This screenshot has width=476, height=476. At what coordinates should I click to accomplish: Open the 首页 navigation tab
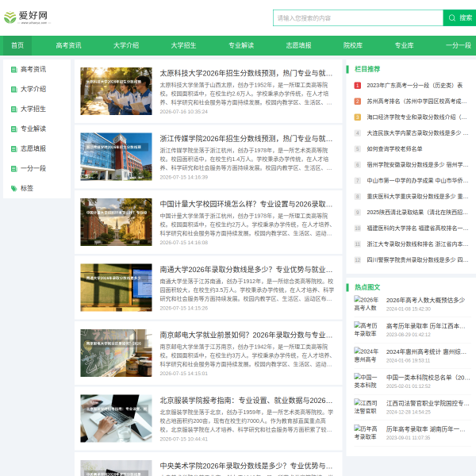(17, 45)
